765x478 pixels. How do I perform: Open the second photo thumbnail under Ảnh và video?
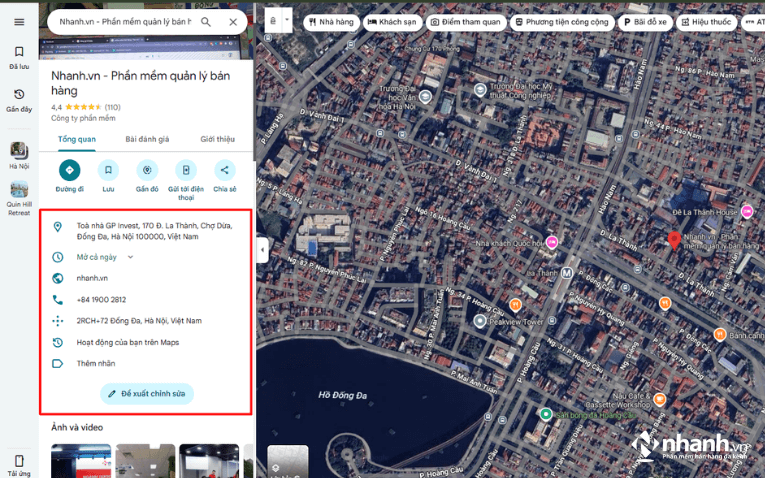(x=145, y=461)
